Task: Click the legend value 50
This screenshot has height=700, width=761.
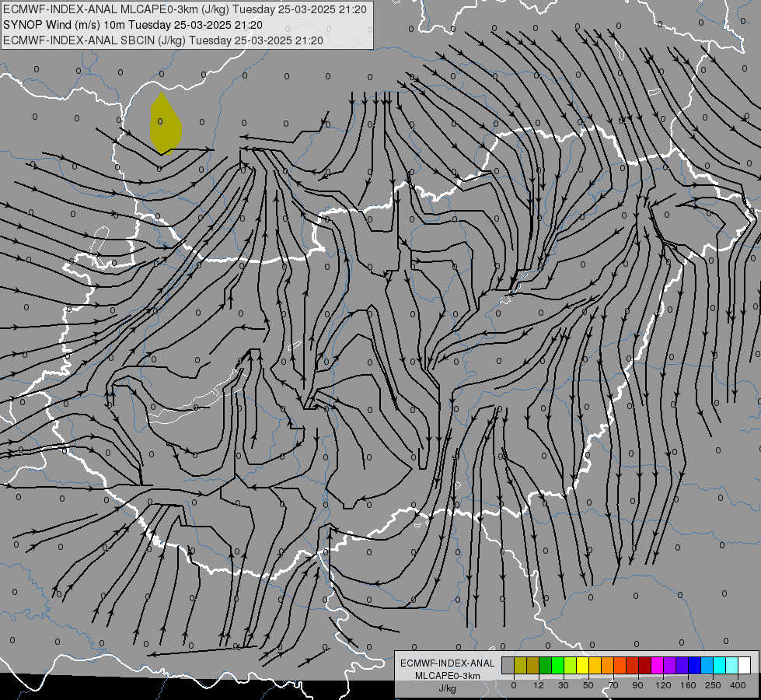Action: pos(588,685)
